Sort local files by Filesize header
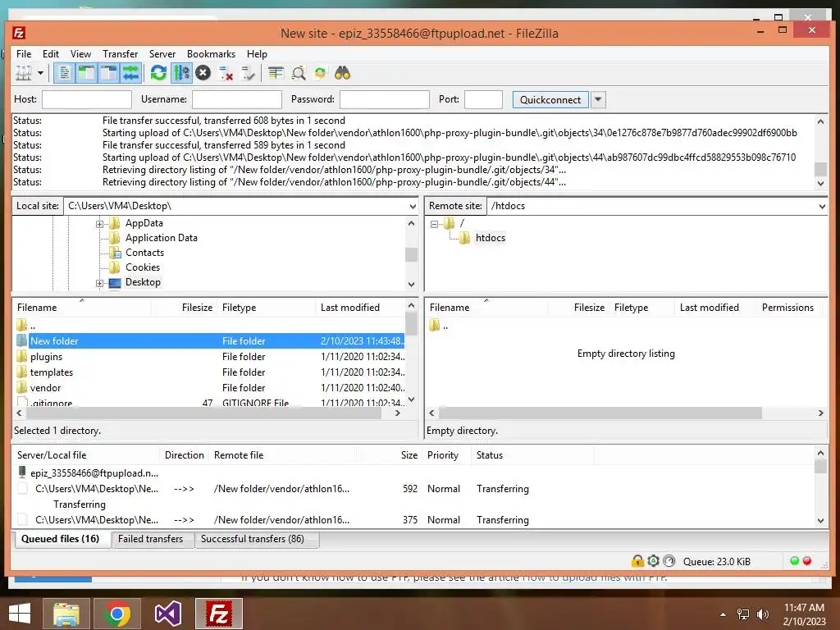840x630 pixels. click(x=185, y=308)
